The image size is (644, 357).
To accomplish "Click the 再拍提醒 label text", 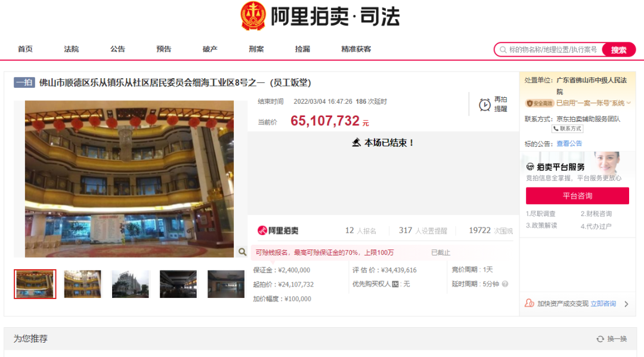I will click(500, 104).
